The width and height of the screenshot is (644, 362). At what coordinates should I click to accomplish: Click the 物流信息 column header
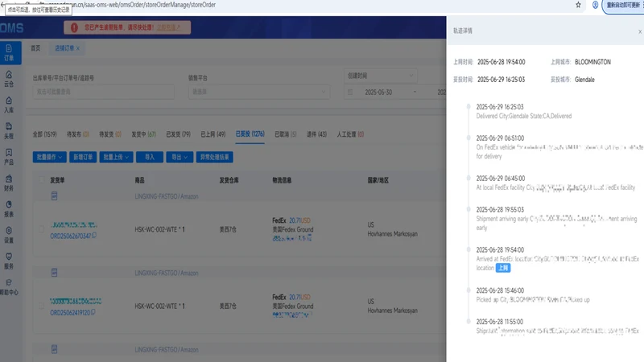click(x=282, y=180)
